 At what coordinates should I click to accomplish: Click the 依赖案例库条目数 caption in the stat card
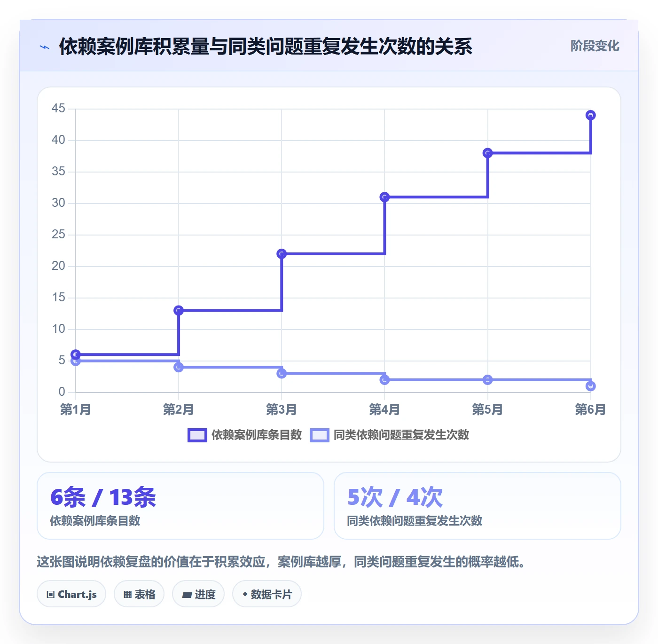tap(95, 521)
